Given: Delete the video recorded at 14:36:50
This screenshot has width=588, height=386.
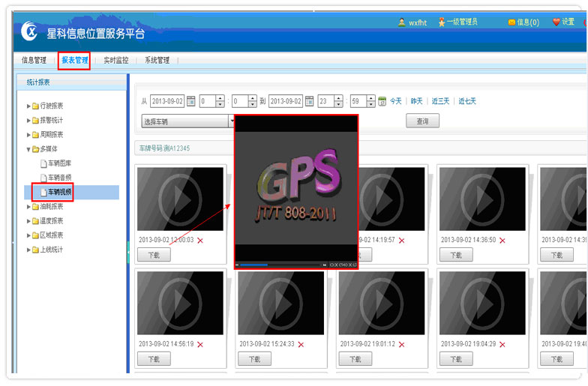Looking at the screenshot, I should click(502, 241).
